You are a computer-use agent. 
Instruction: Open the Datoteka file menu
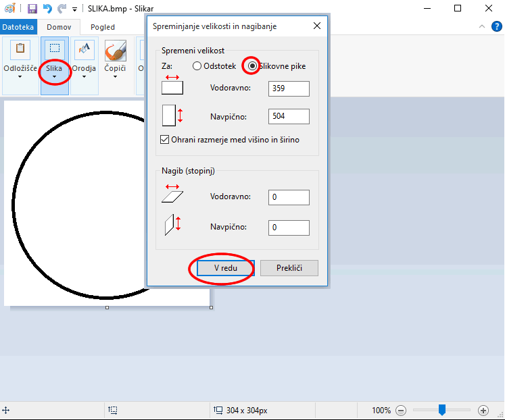click(17, 27)
